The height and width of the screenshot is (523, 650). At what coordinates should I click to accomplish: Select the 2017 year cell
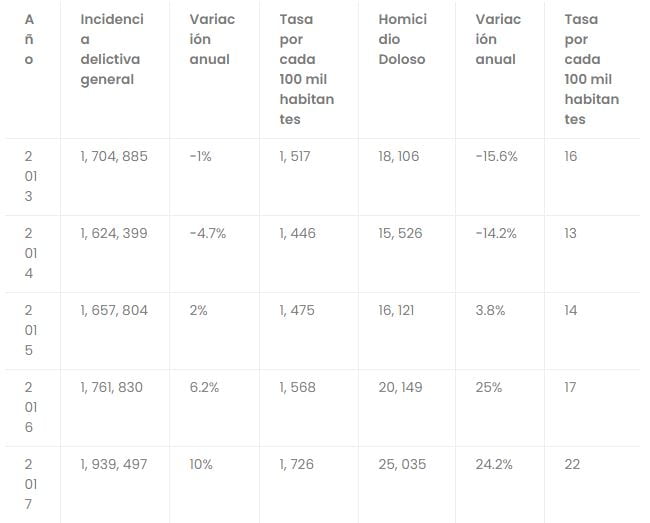[28, 484]
